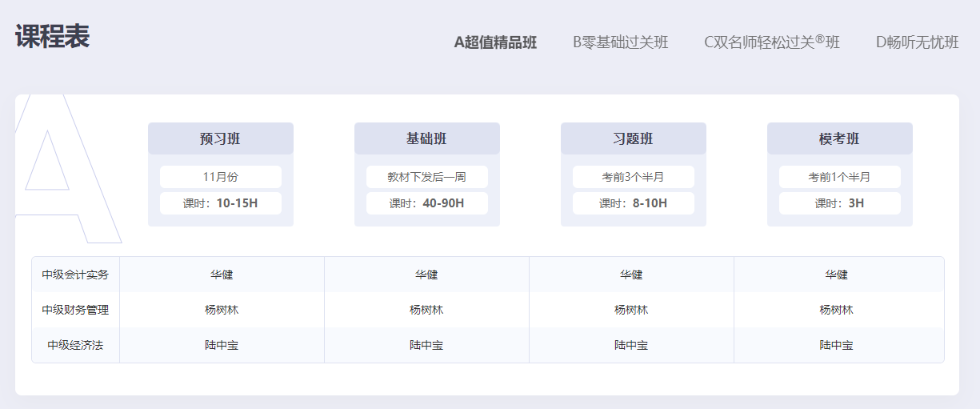Show the D畅听无忧班 tab

pos(917,42)
